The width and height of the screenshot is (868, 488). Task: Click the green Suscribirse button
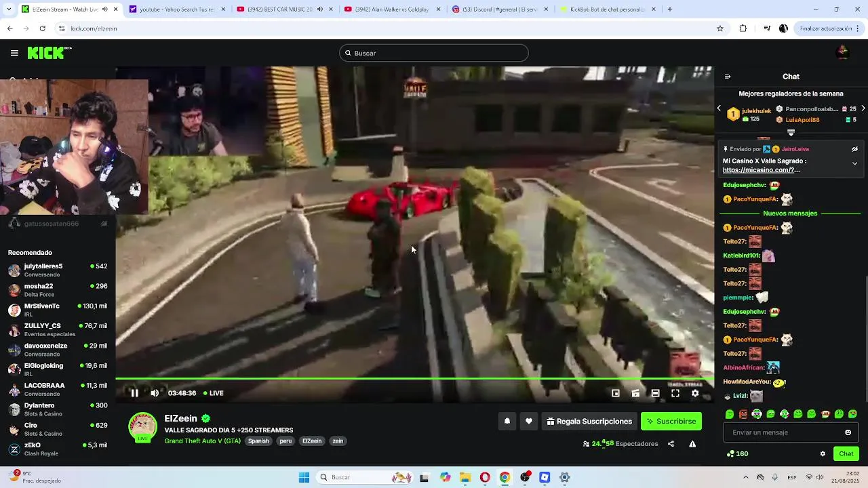[x=671, y=421]
